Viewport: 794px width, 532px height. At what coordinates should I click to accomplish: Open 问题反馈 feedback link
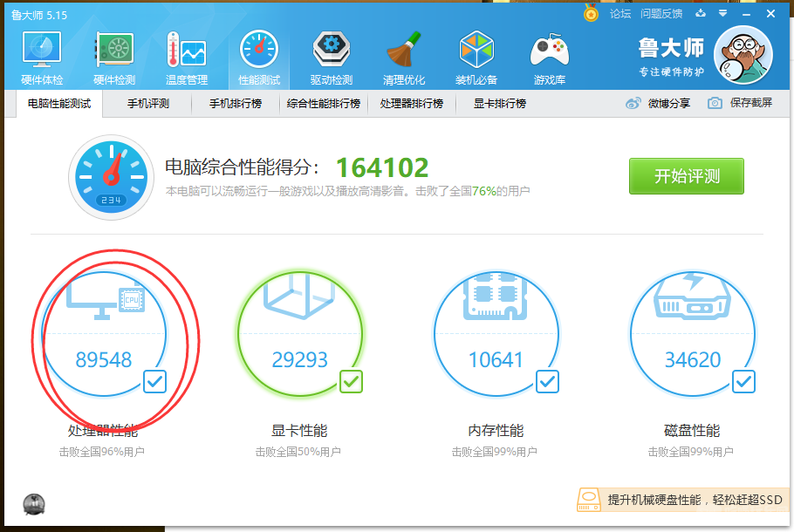(661, 14)
